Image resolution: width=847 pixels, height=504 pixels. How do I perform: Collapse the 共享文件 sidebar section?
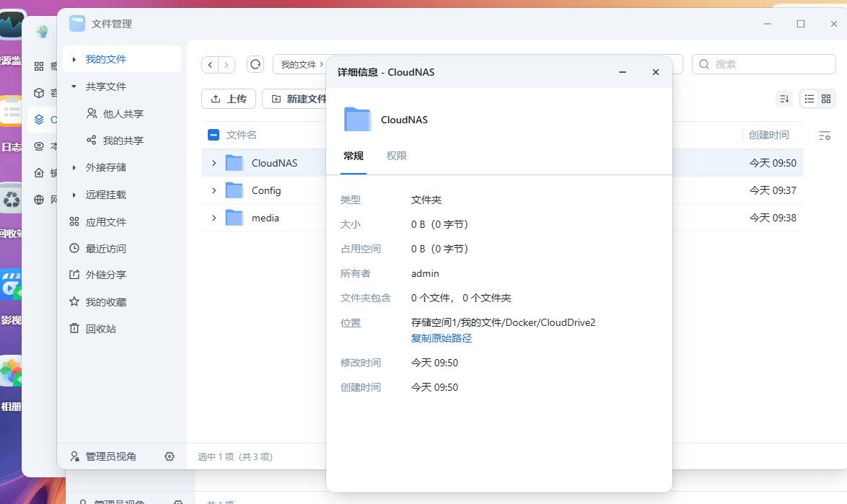74,87
